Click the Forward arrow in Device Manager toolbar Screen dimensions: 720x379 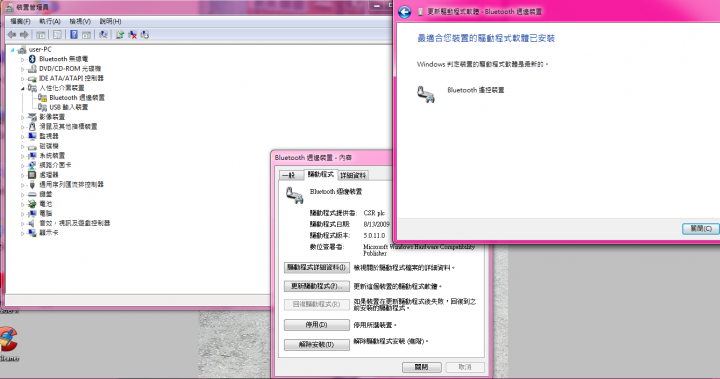coord(25,34)
